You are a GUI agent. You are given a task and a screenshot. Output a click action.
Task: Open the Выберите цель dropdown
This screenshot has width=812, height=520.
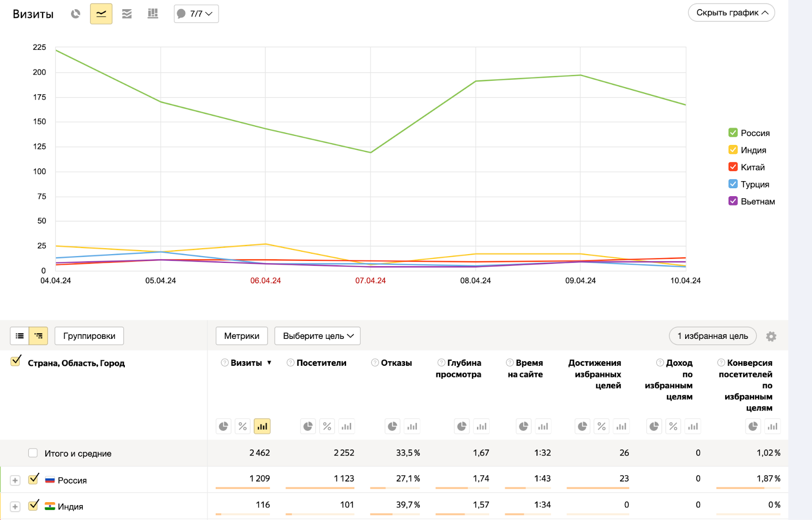pyautogui.click(x=318, y=336)
